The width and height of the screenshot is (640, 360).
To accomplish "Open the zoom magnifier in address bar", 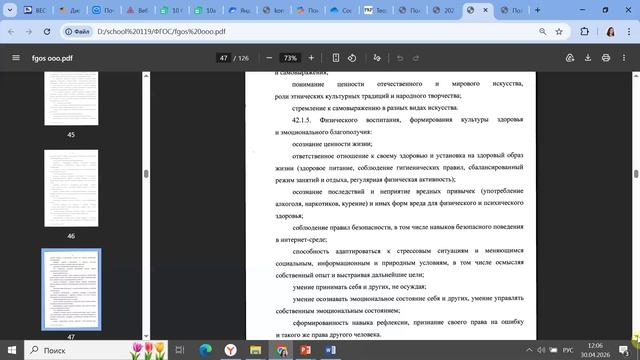I will (542, 31).
